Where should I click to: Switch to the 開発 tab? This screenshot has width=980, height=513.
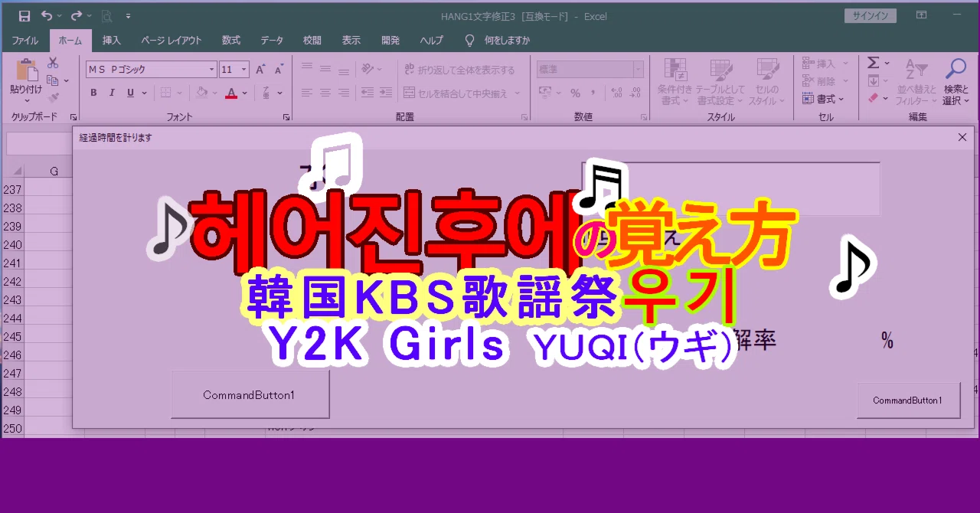click(390, 41)
